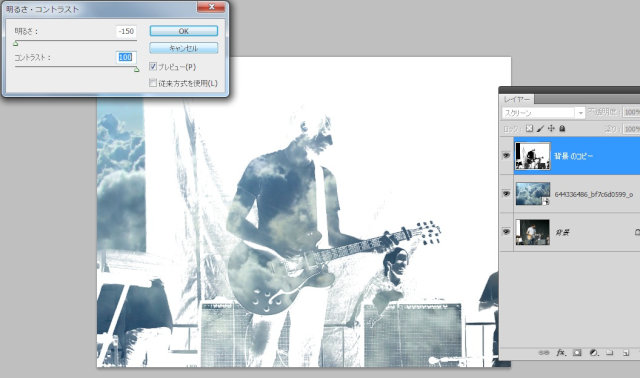The width and height of the screenshot is (640, 378).
Task: Click the コントラスト slider handle
Action: click(136, 69)
